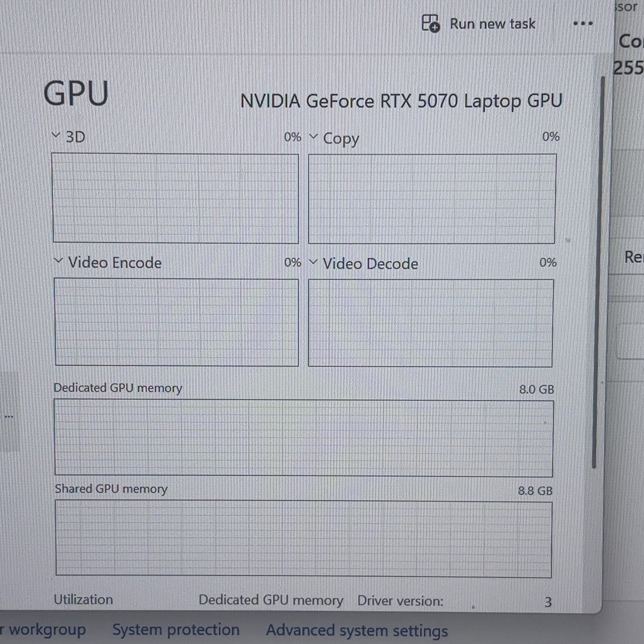Image resolution: width=644 pixels, height=644 pixels.
Task: Open Advanced system settings link in background window
Action: (x=357, y=631)
